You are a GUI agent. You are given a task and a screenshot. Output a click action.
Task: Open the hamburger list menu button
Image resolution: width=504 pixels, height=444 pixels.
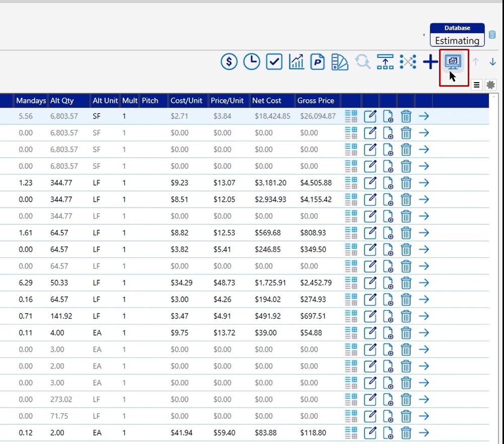tap(476, 85)
